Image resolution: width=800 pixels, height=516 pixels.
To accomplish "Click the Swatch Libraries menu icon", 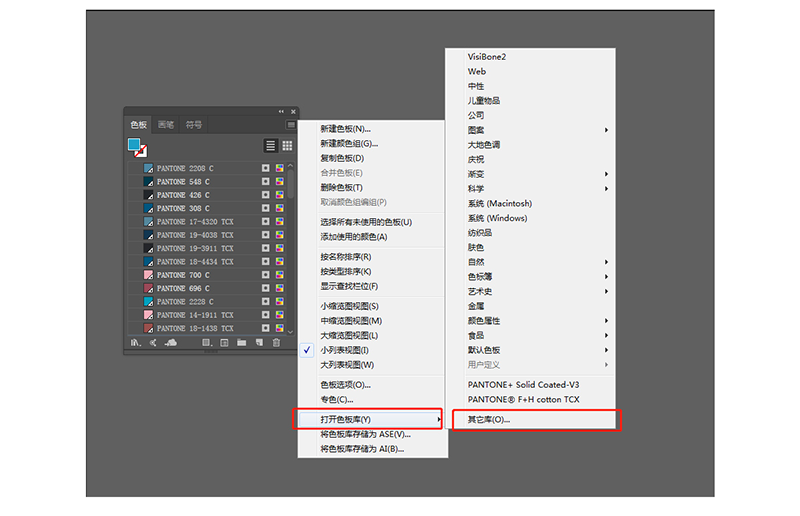I will (x=135, y=343).
